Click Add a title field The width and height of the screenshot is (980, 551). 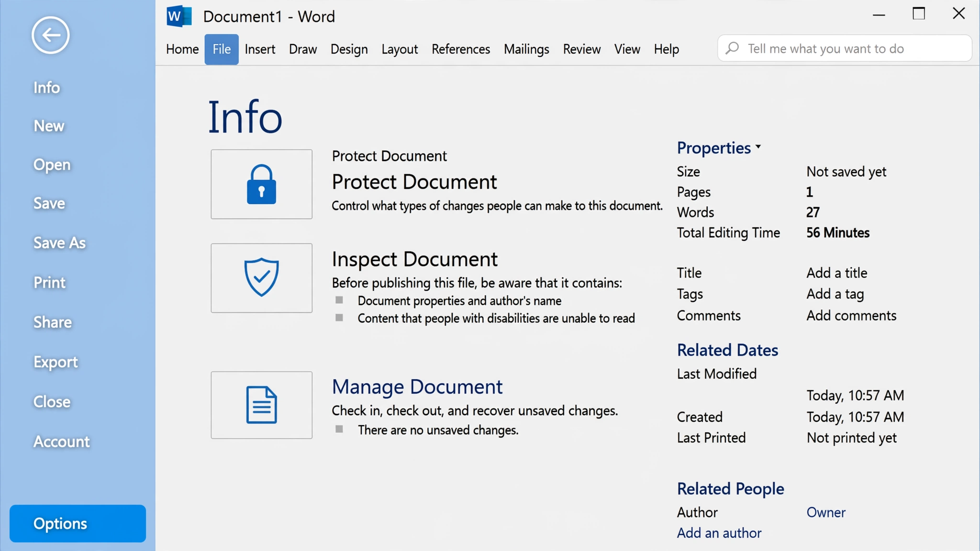836,273
